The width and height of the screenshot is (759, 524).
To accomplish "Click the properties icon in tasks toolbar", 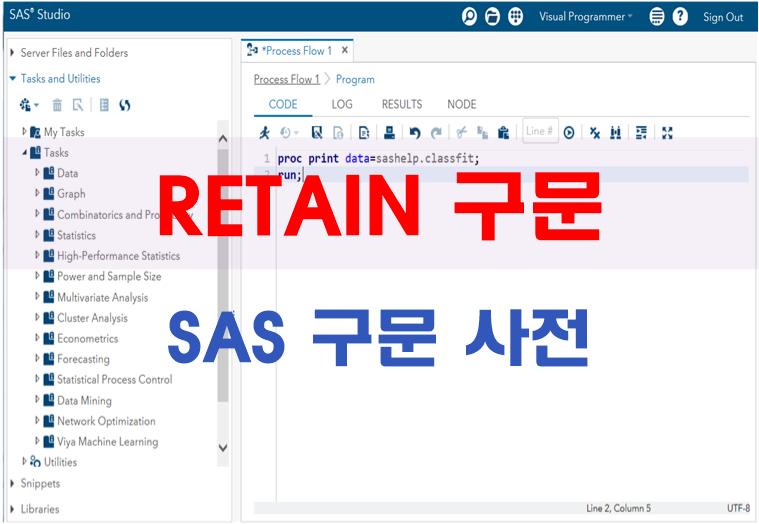I will (x=104, y=105).
